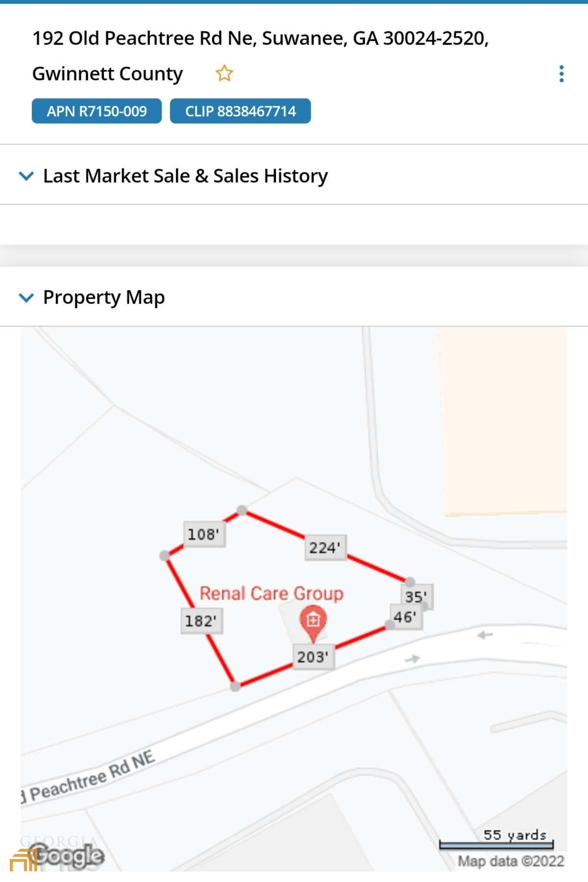The height and width of the screenshot is (882, 588).
Task: Click the 108' boundary length label
Action: click(203, 534)
